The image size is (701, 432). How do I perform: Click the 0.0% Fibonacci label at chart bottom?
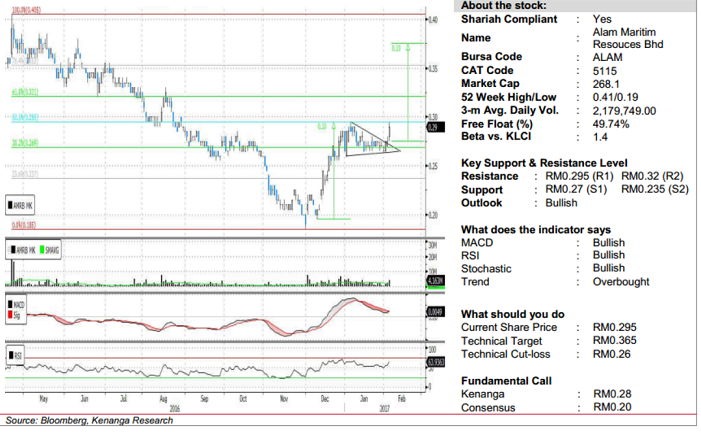pos(24,225)
